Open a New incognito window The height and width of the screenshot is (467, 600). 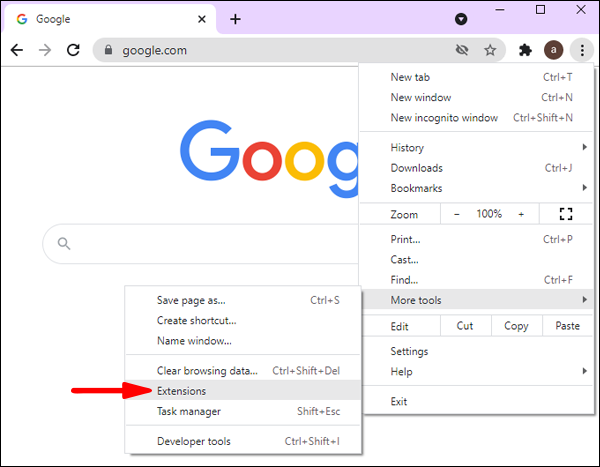(x=476, y=118)
